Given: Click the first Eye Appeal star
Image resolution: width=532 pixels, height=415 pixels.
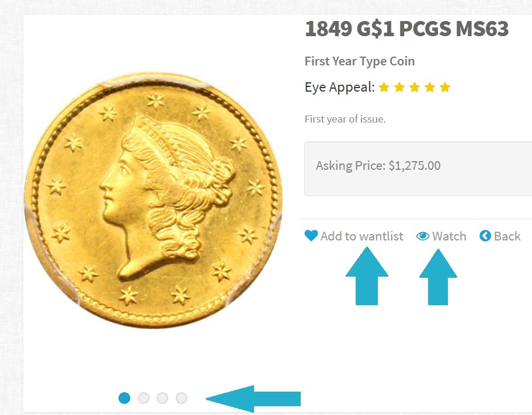Looking at the screenshot, I should pos(384,87).
